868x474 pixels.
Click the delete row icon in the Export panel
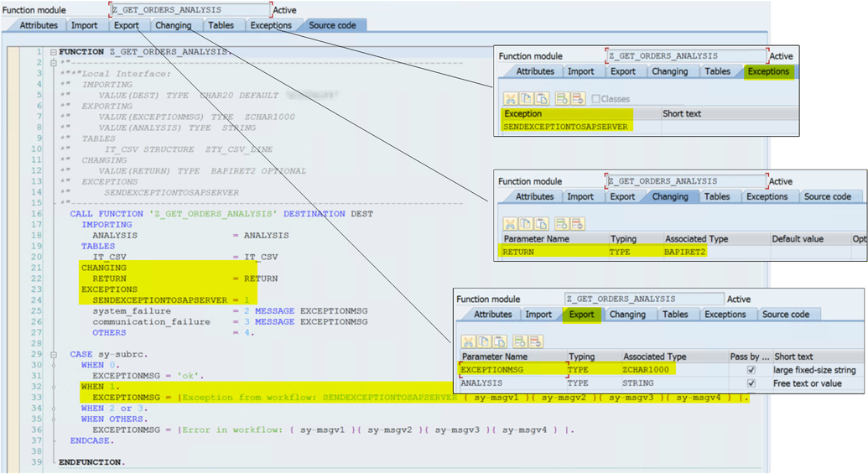535,341
